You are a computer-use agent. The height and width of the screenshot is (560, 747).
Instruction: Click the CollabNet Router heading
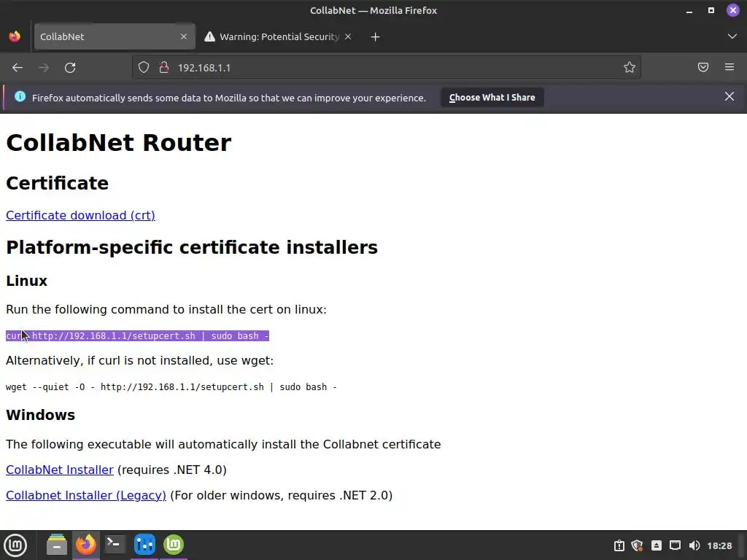[x=119, y=143]
